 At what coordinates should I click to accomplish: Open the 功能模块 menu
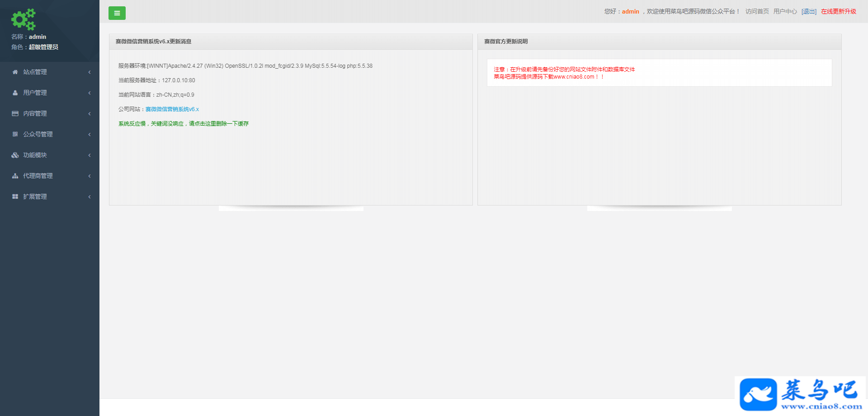pos(50,155)
